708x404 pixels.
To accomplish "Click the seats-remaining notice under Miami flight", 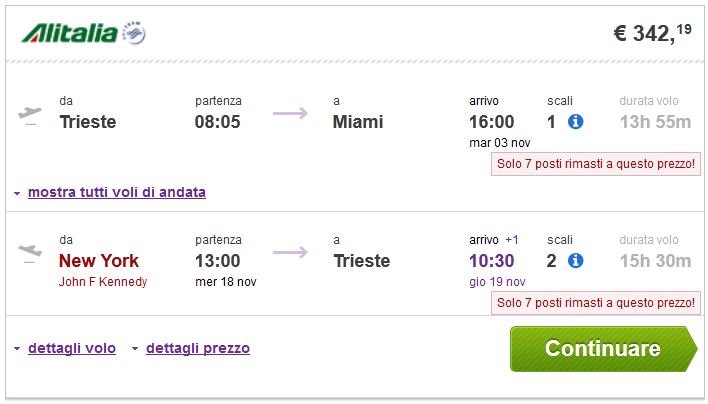I will click(x=596, y=163).
